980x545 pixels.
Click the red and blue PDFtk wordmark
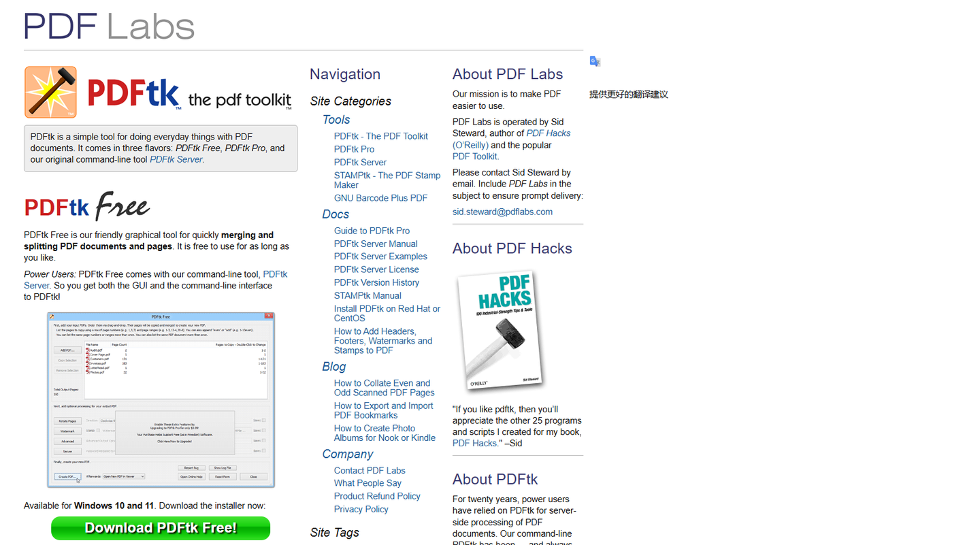134,93
